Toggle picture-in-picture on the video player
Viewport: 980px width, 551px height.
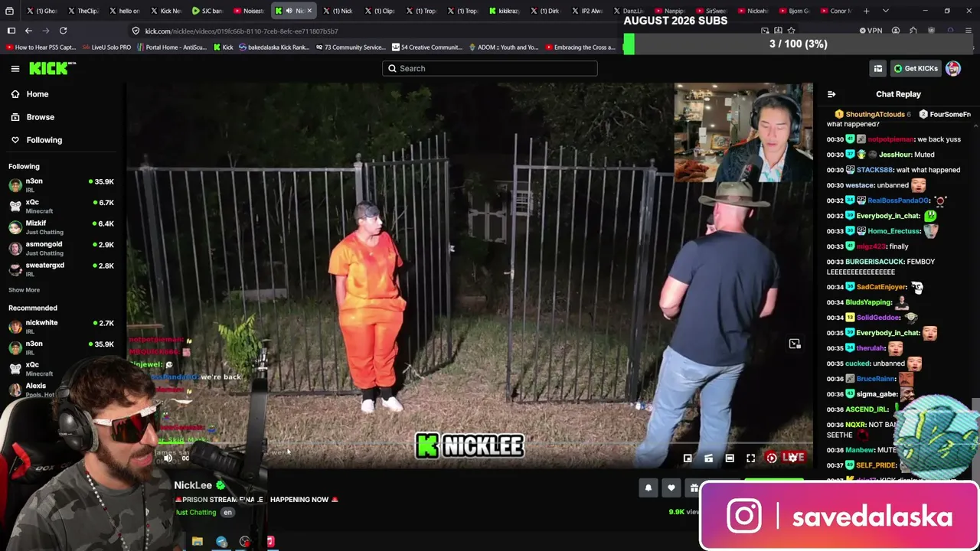click(688, 458)
